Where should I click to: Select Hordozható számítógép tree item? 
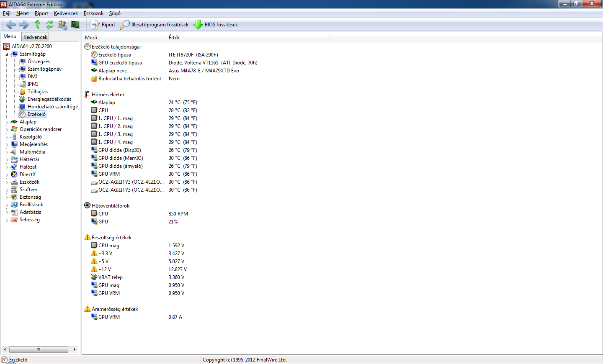(53, 107)
